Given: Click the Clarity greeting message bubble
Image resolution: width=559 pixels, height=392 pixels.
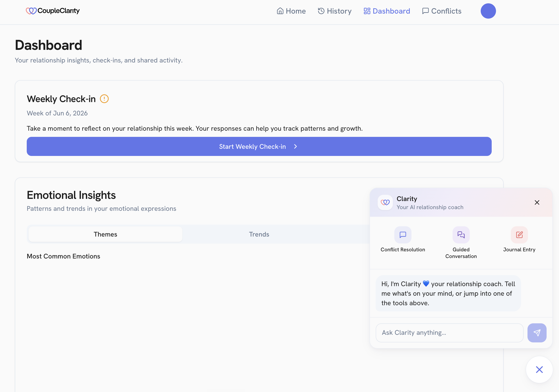Looking at the screenshot, I should coord(448,293).
